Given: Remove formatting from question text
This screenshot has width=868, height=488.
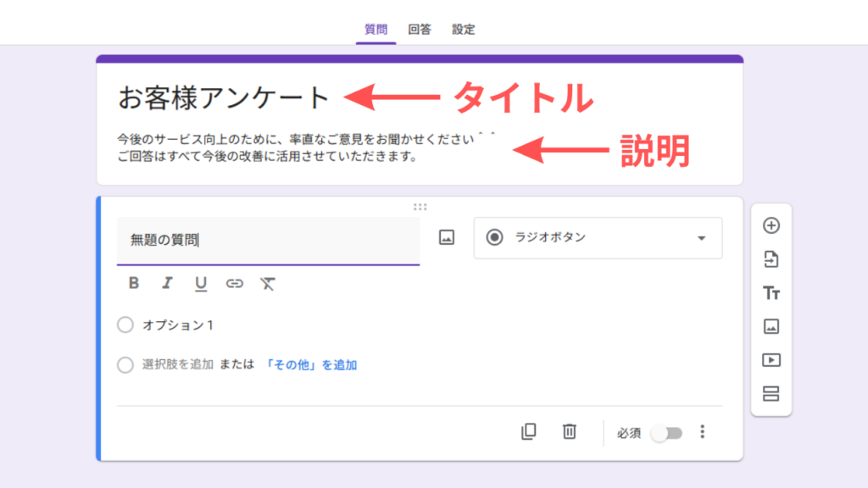Looking at the screenshot, I should (268, 284).
